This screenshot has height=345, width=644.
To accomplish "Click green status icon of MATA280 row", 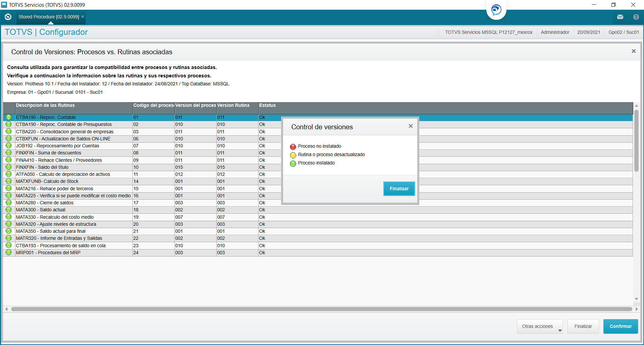I will 9,203.
